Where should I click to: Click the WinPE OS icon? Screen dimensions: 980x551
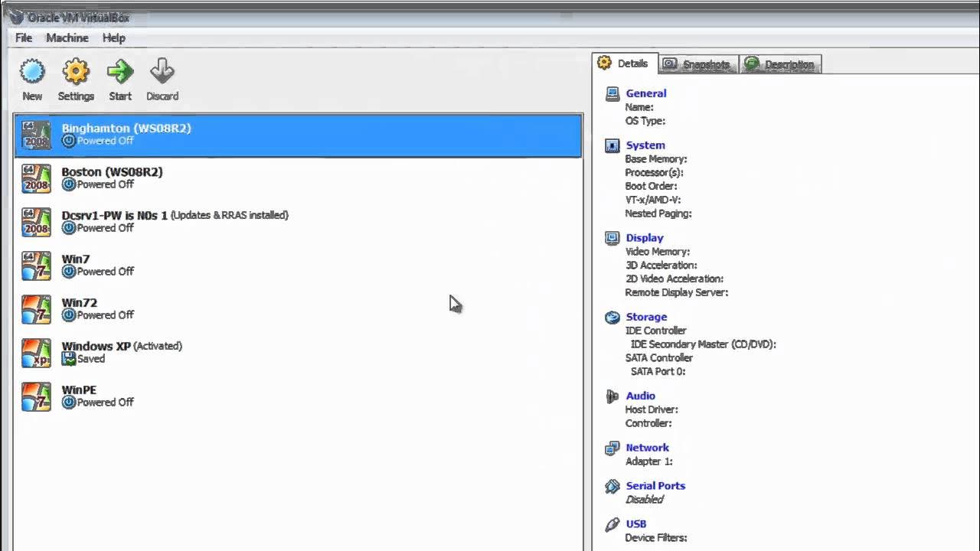36,396
